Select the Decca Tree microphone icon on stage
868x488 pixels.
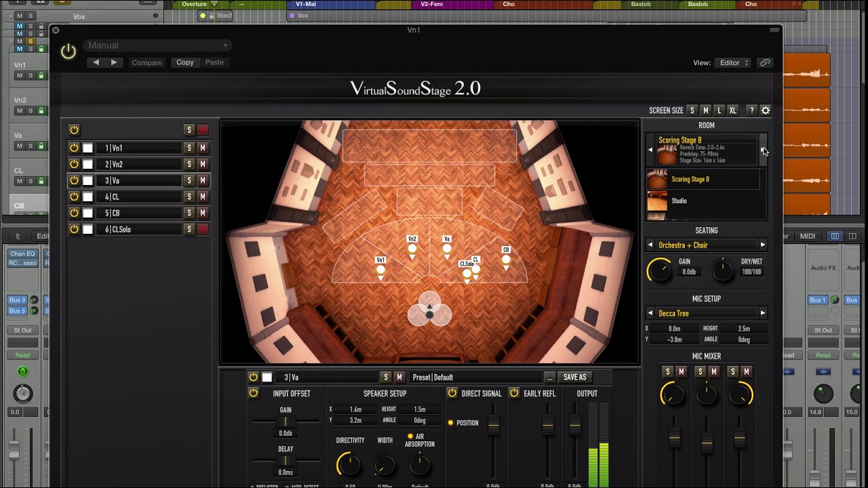[x=429, y=310]
